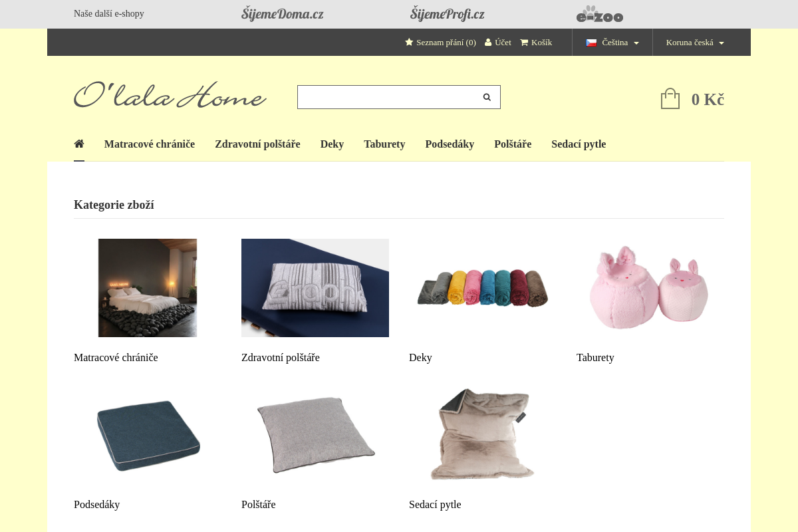Click the Podsedáky category text link
The width and height of the screenshot is (798, 532).
97,504
